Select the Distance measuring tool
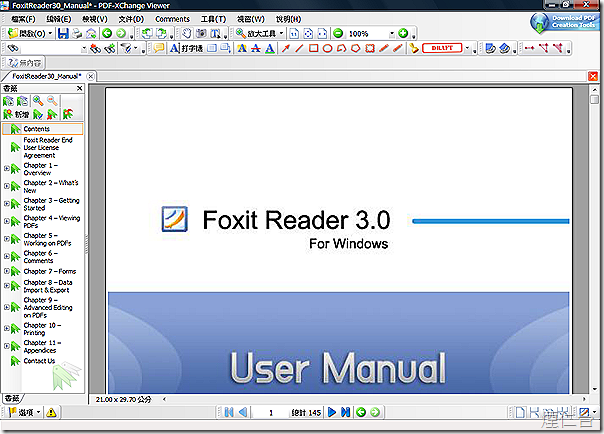Screen dimensions: 604x434 529,48
